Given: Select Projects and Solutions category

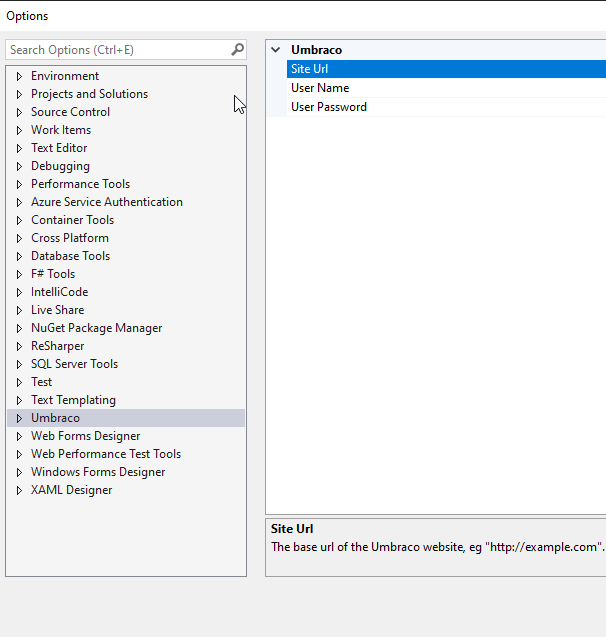Looking at the screenshot, I should (x=89, y=94).
